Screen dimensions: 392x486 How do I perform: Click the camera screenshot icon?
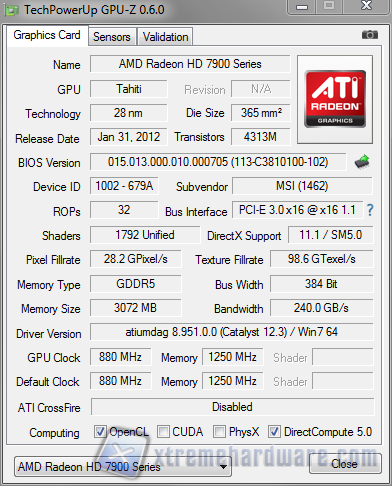click(x=370, y=34)
